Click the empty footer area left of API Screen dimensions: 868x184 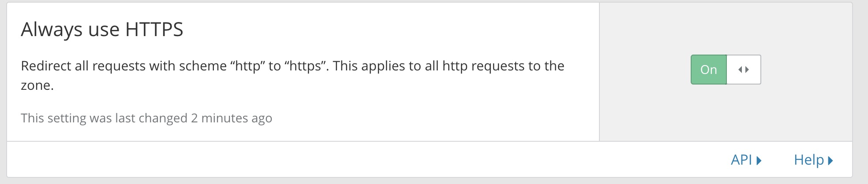point(353,160)
